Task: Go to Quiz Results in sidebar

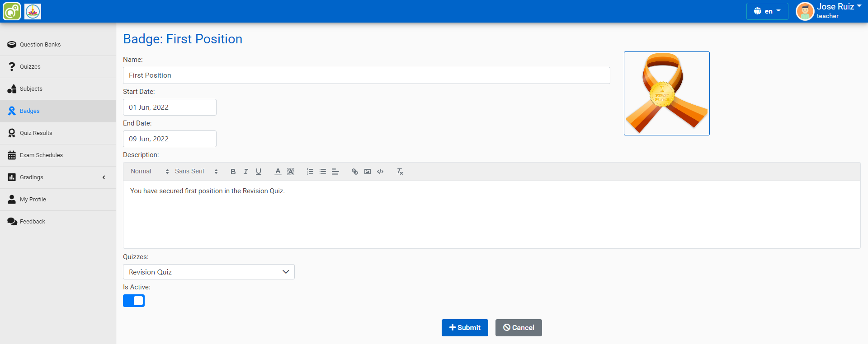Action: [36, 133]
